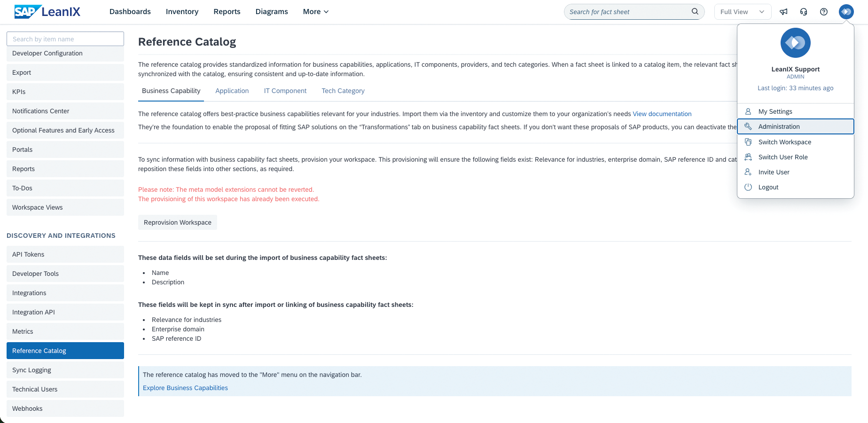Click the Enterprise domain list item
The image size is (868, 423).
tap(178, 329)
